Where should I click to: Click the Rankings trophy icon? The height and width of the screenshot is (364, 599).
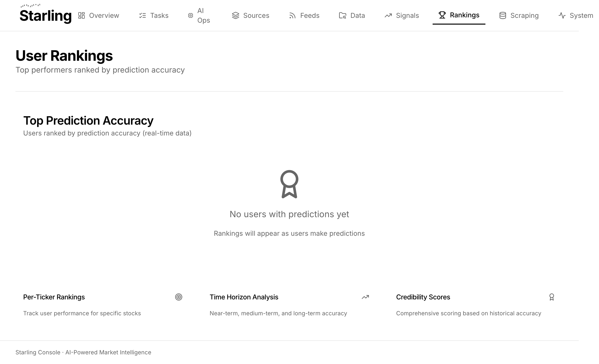[x=442, y=15]
